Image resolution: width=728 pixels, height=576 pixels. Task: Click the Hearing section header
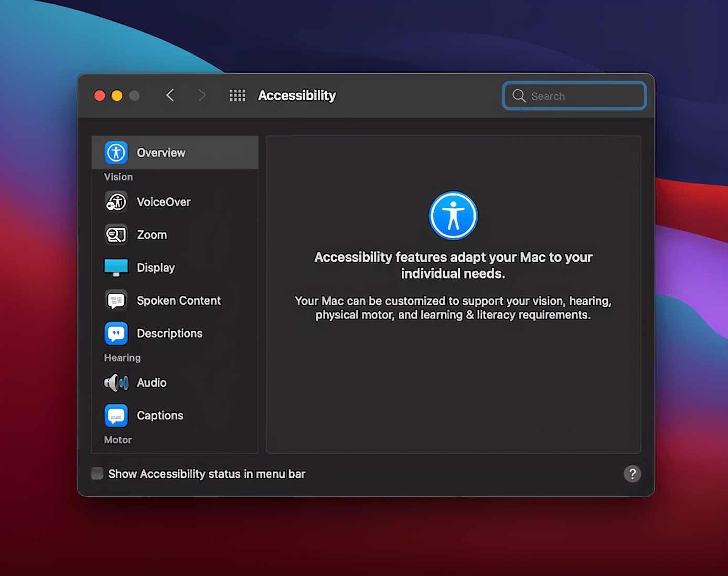122,358
